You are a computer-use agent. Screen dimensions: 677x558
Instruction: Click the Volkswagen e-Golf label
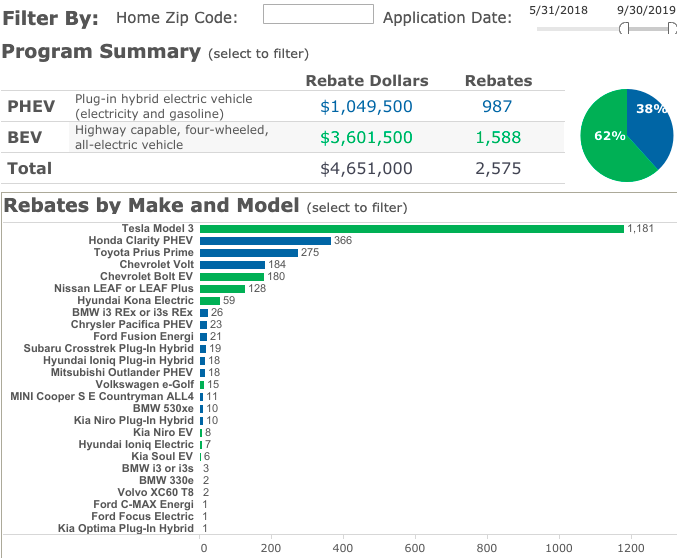pos(145,384)
